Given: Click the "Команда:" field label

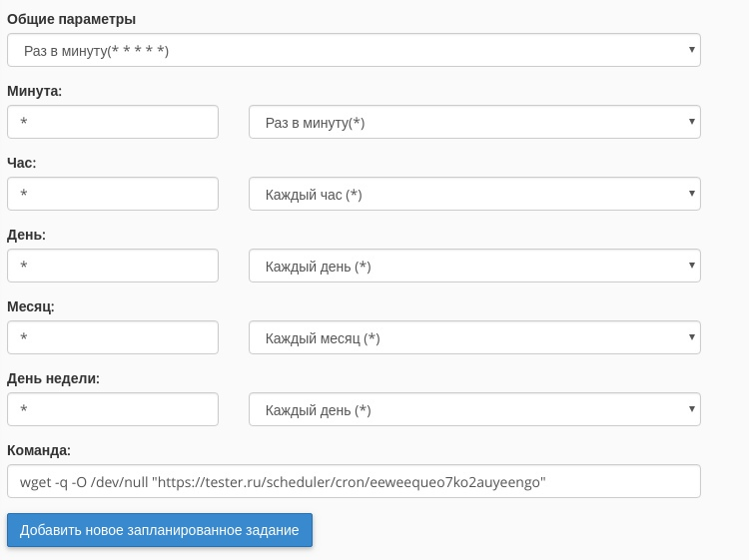Looking at the screenshot, I should point(39,450).
